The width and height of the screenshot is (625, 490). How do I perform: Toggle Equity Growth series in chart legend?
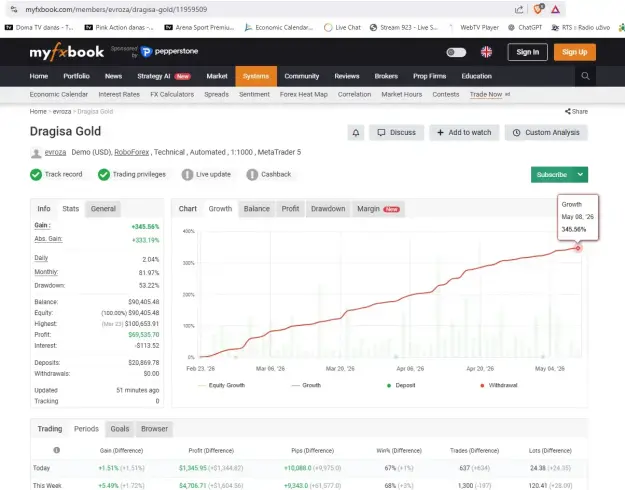click(x=222, y=385)
